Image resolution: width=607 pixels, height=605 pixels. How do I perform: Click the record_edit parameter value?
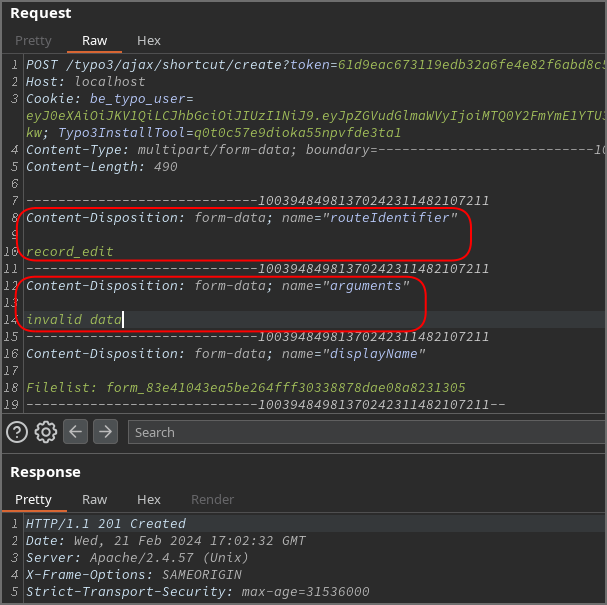click(x=70, y=251)
